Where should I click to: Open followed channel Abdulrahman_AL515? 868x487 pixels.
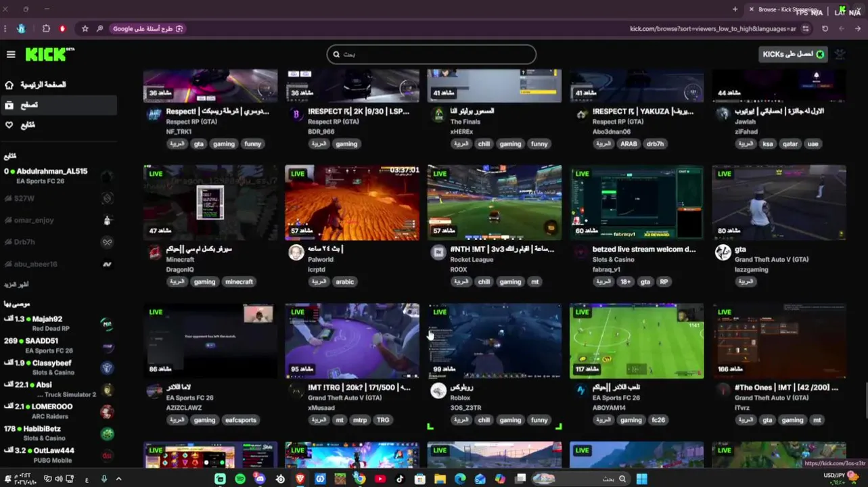pyautogui.click(x=58, y=176)
